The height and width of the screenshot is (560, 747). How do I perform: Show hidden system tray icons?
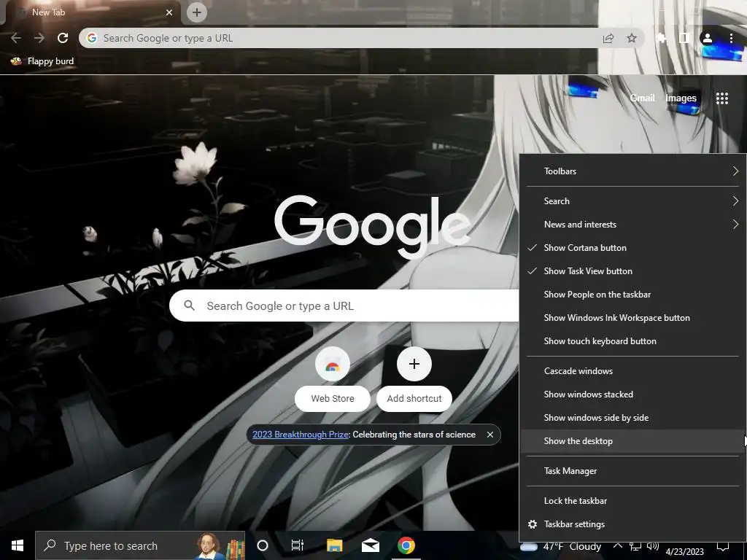617,545
